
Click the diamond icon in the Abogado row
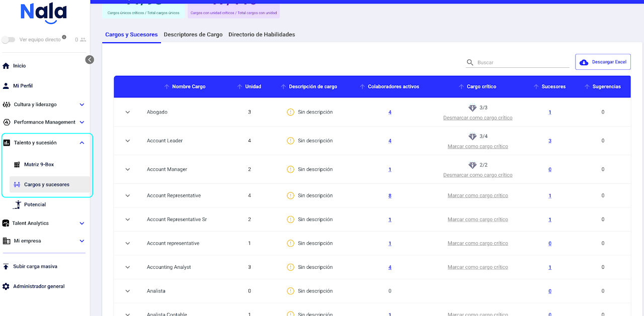[472, 108]
